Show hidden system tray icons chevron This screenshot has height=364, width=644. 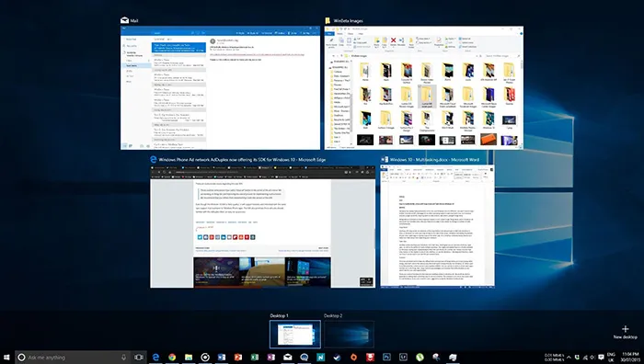tap(569, 358)
